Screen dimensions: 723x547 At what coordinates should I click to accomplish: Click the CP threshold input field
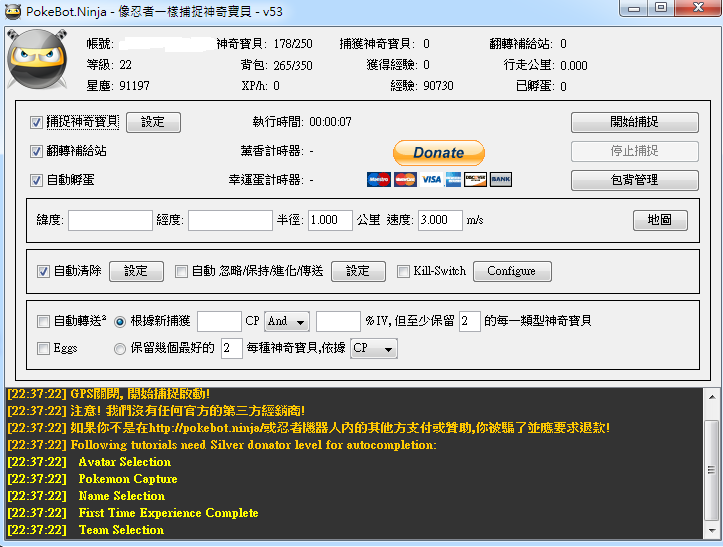(219, 321)
